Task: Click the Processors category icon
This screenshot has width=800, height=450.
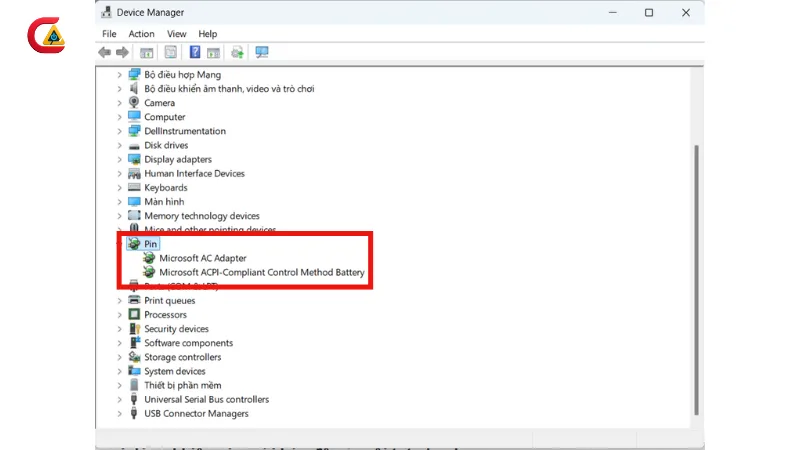Action: (x=134, y=315)
